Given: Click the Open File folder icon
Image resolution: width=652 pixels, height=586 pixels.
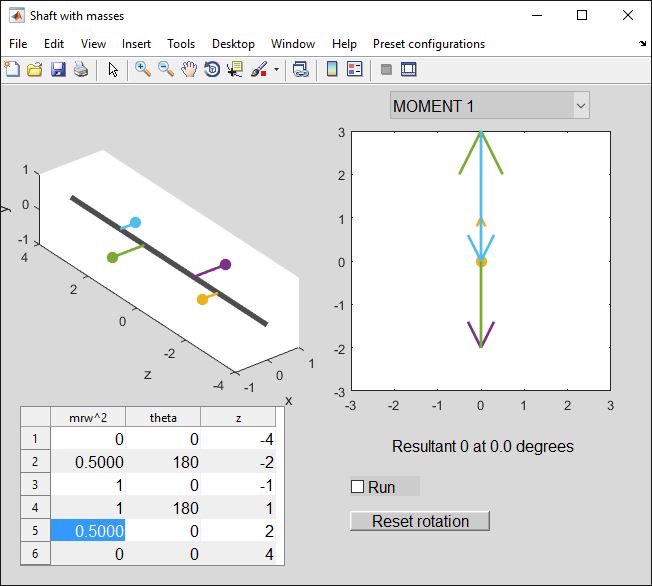Looking at the screenshot, I should point(35,69).
